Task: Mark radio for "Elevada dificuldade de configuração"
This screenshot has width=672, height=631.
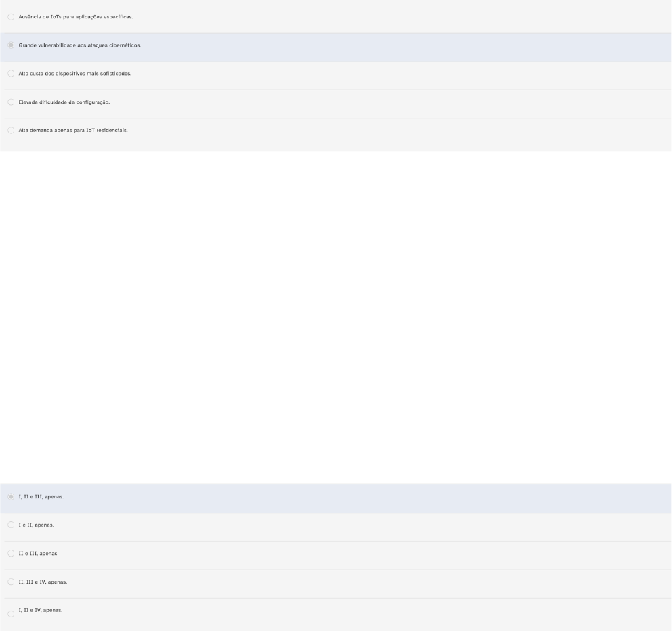Action: (x=11, y=102)
